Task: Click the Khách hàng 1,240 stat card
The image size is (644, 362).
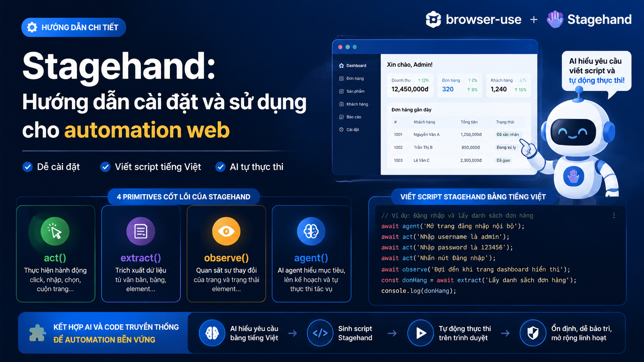Action: pyautogui.click(x=508, y=85)
